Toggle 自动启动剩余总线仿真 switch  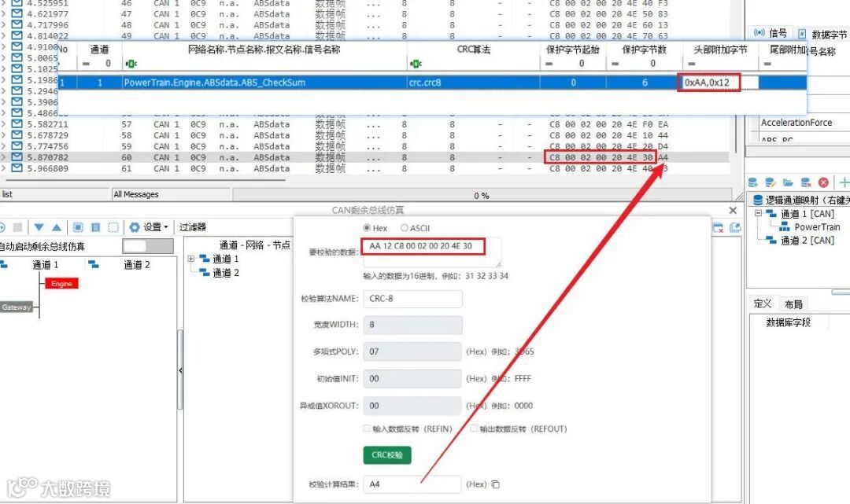148,246
